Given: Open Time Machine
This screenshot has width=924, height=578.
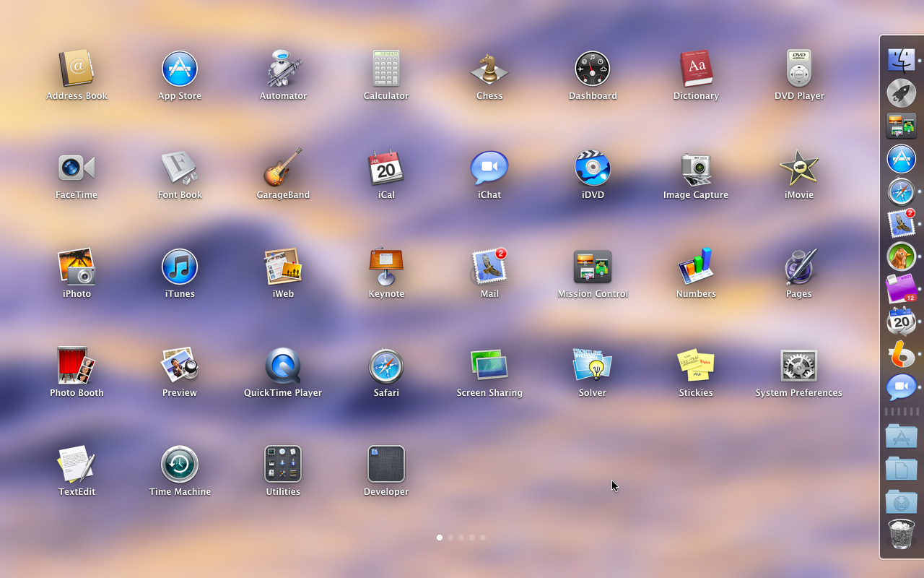Looking at the screenshot, I should [180, 465].
